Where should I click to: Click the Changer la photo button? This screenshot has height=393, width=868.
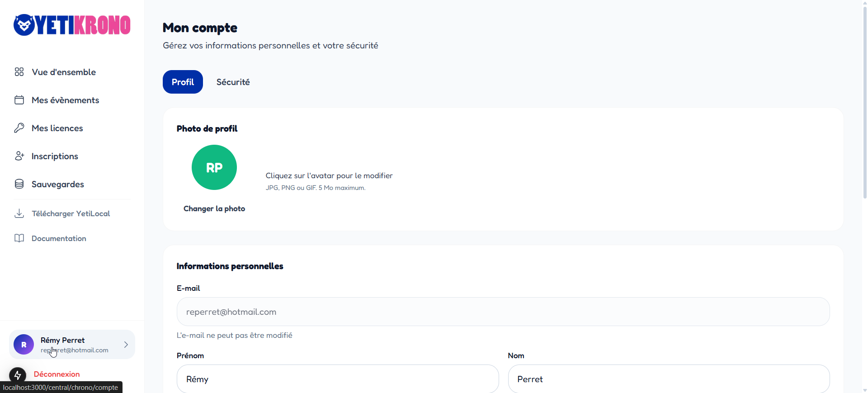point(214,208)
